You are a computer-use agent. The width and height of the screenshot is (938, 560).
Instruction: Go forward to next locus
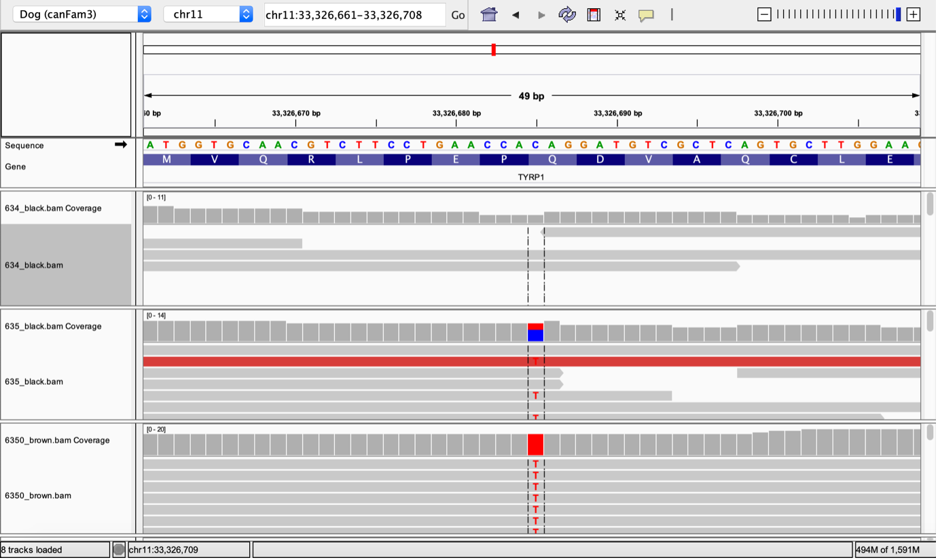[x=541, y=15]
